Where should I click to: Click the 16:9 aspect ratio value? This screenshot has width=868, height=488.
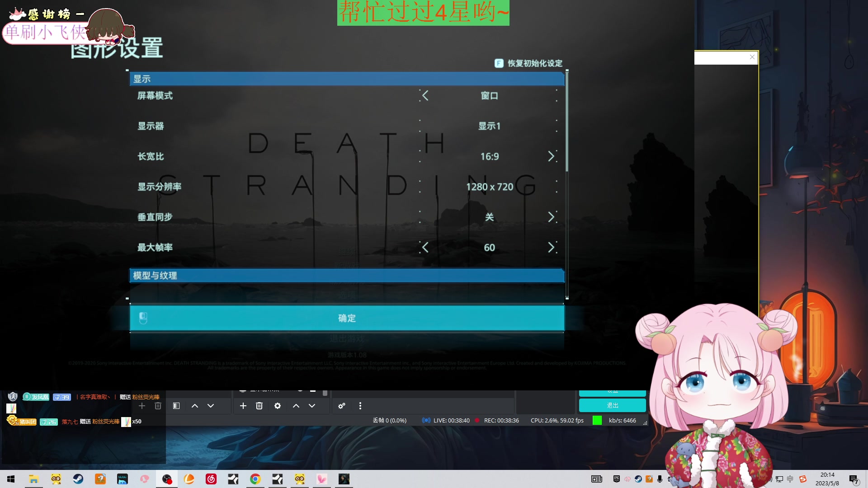pos(490,156)
